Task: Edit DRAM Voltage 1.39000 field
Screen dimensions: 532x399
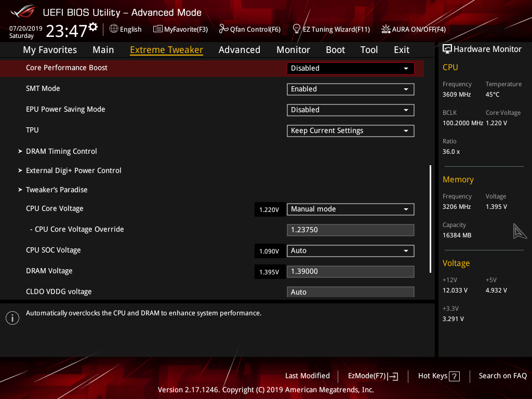Action: [x=351, y=271]
